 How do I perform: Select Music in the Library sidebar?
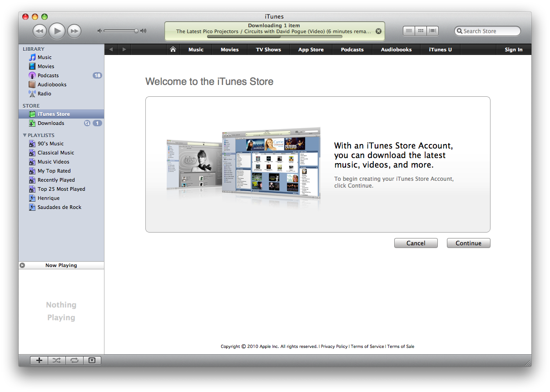[61, 57]
